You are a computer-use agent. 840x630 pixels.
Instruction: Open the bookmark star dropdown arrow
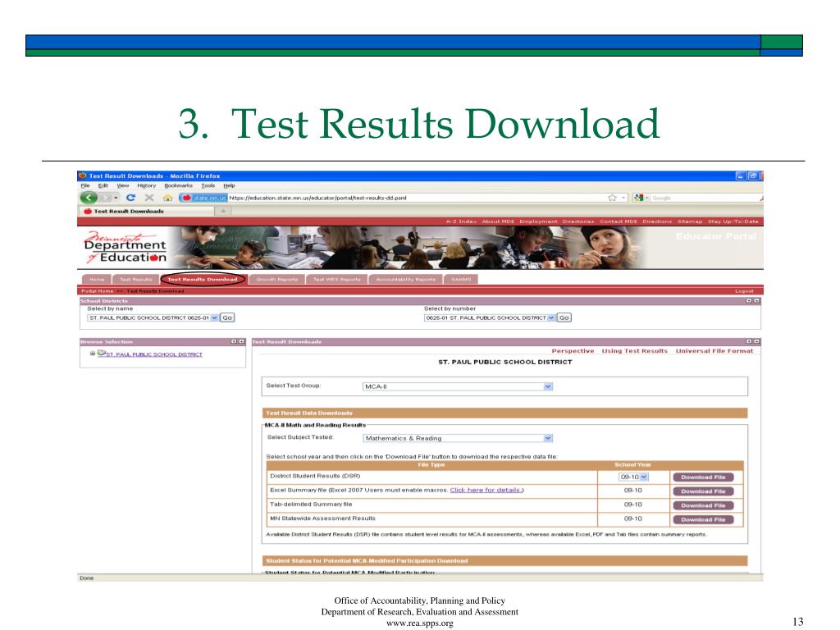tap(623, 198)
